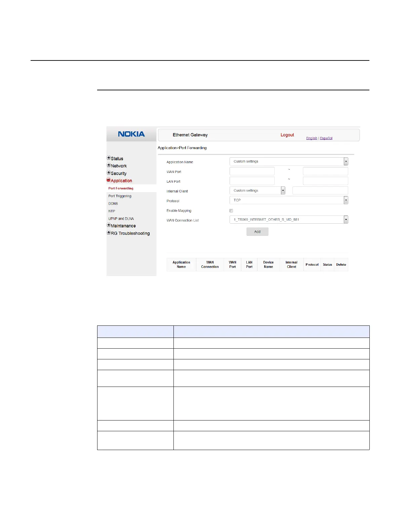Screen dimensions: 400x532
Task: Click the Application>Port Forwarding breadcrumb
Action: pyautogui.click(x=182, y=148)
